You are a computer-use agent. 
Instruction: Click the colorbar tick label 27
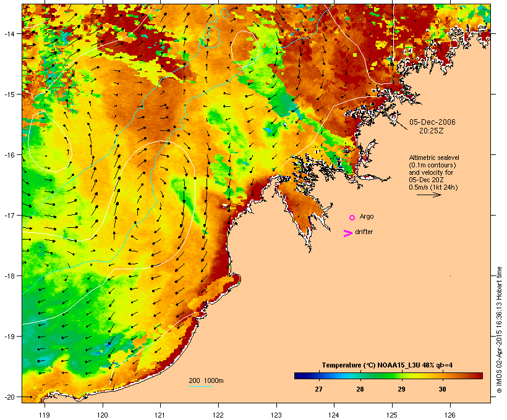(318, 389)
